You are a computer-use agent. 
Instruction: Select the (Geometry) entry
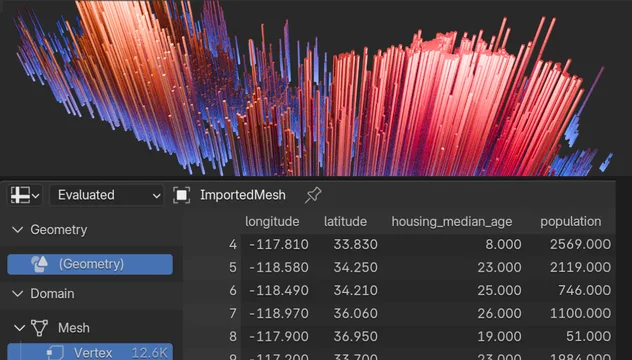pyautogui.click(x=90, y=264)
